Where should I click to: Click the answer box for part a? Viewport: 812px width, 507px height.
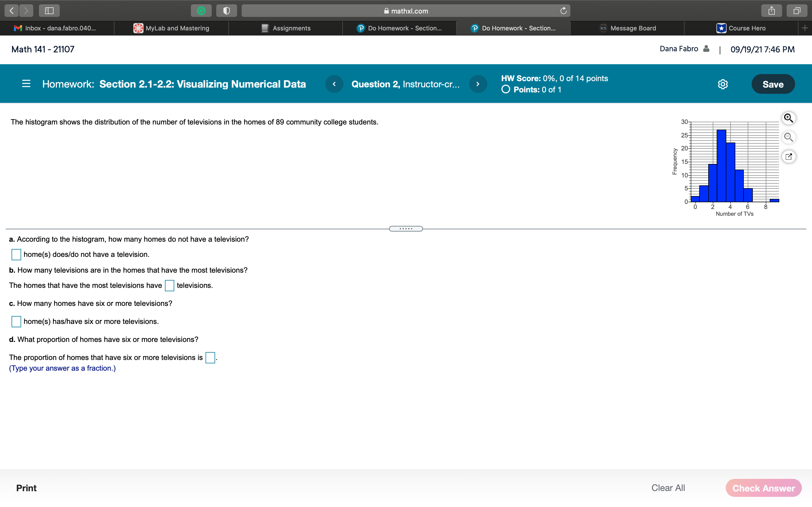tap(16, 255)
